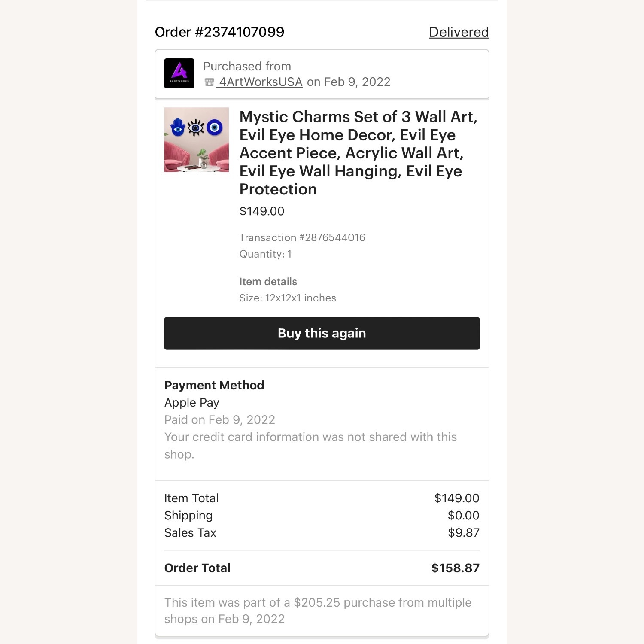Open the 4ArtWorks shop logo icon
Screen dimensions: 644x644
[179, 73]
